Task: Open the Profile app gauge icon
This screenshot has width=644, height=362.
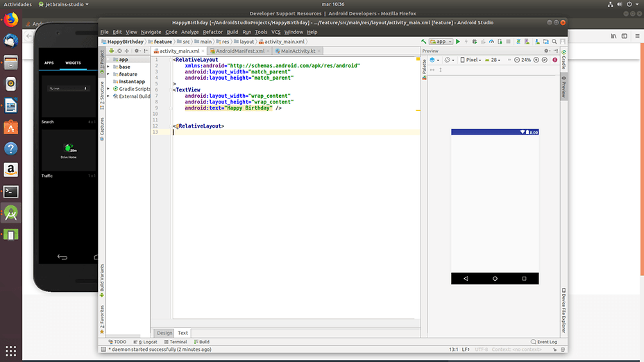Action: [x=491, y=42]
